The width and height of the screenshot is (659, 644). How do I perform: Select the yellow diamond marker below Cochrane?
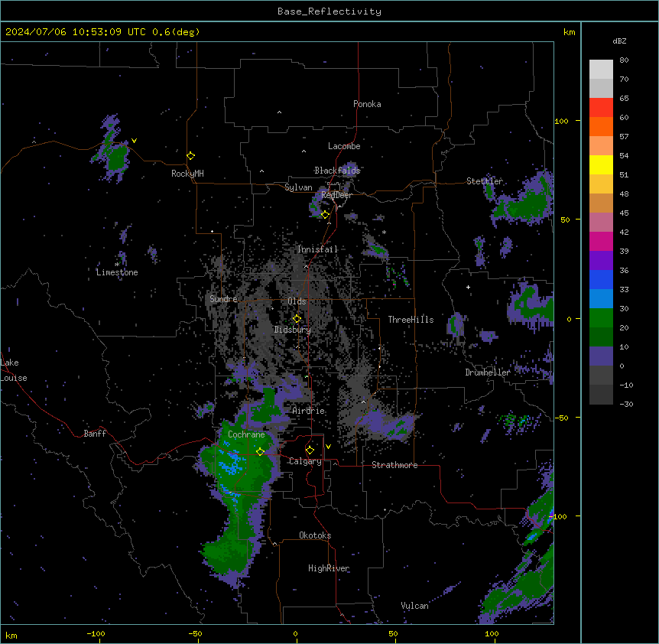click(260, 451)
